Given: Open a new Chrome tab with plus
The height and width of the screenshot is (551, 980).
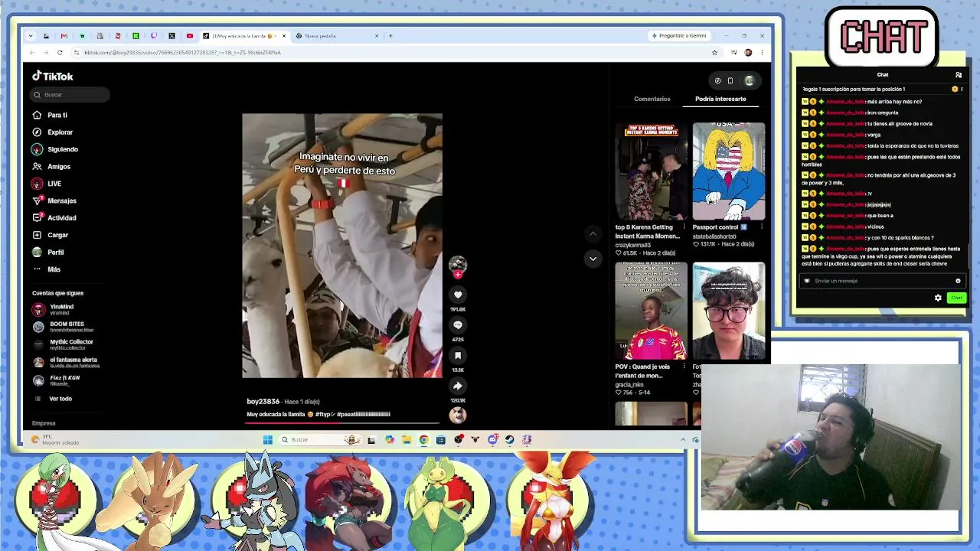Looking at the screenshot, I should click(x=390, y=36).
